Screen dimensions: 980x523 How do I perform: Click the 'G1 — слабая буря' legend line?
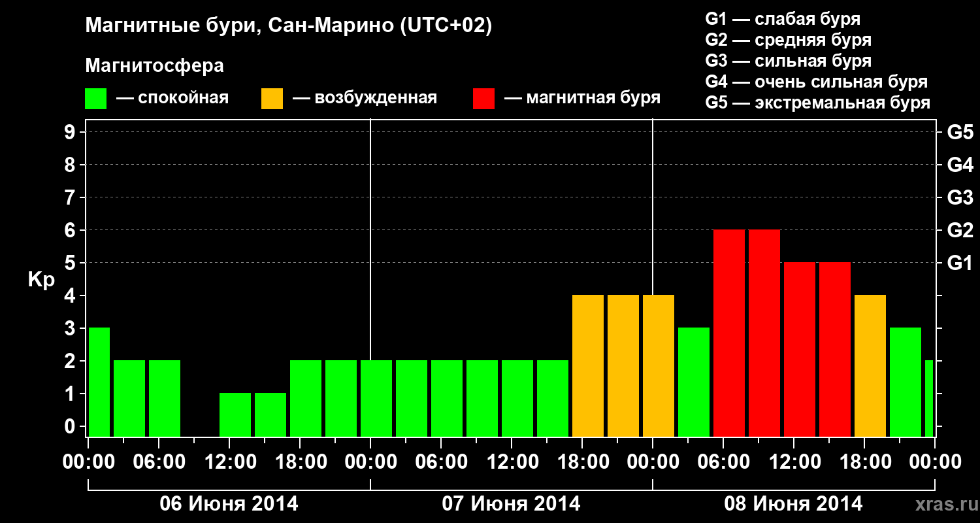click(783, 19)
